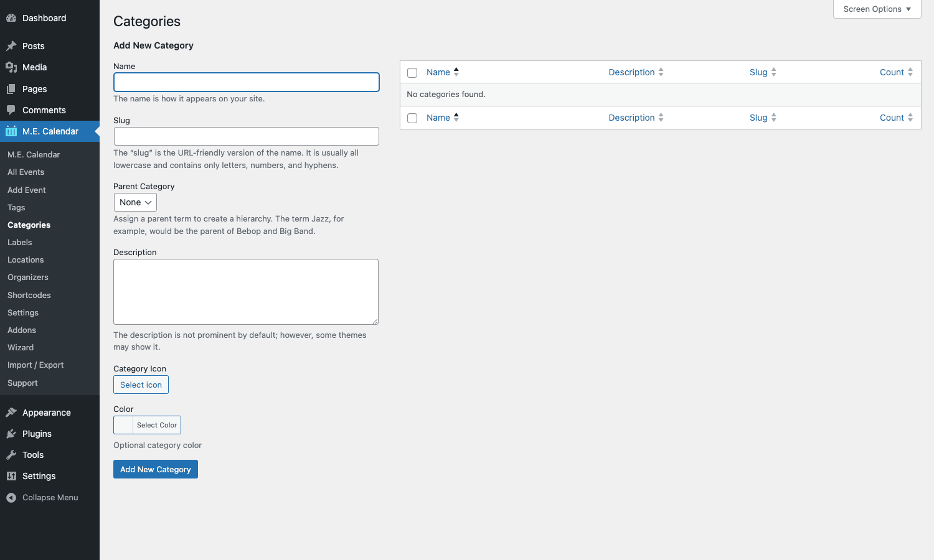Image resolution: width=934 pixels, height=560 pixels.
Task: Click the Select icon button
Action: pos(141,385)
